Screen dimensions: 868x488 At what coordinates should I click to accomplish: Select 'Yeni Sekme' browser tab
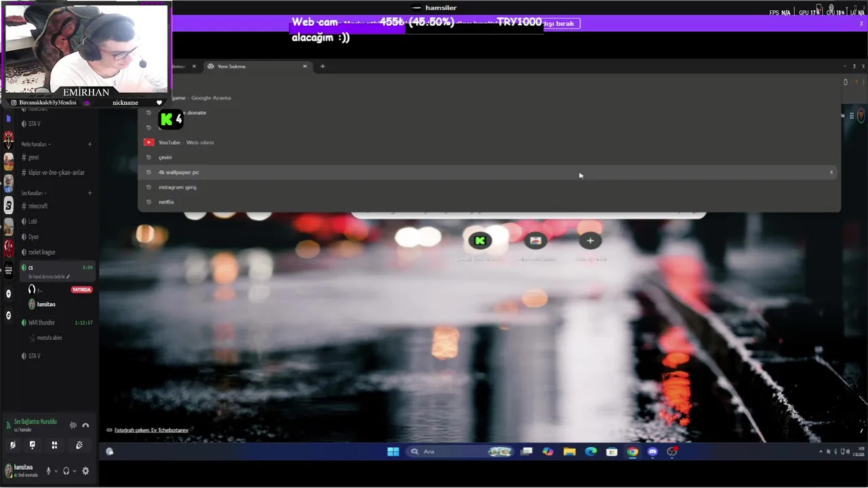(258, 66)
